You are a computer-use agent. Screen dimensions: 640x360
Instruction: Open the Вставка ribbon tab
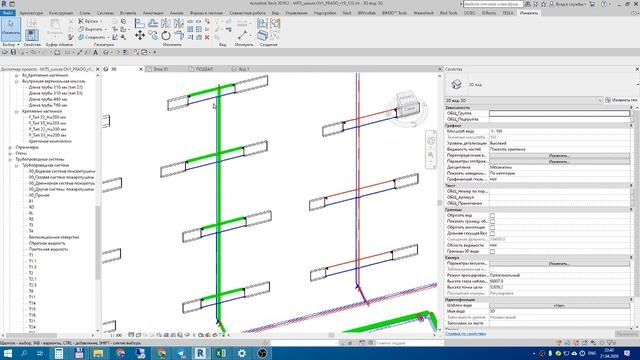(x=128, y=13)
